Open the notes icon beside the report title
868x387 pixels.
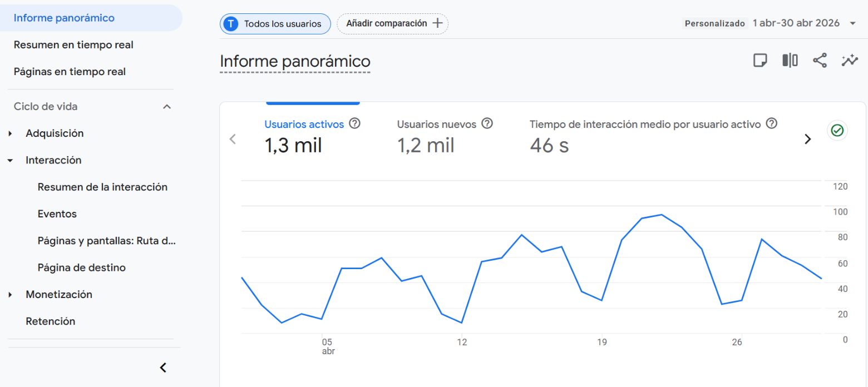point(760,60)
